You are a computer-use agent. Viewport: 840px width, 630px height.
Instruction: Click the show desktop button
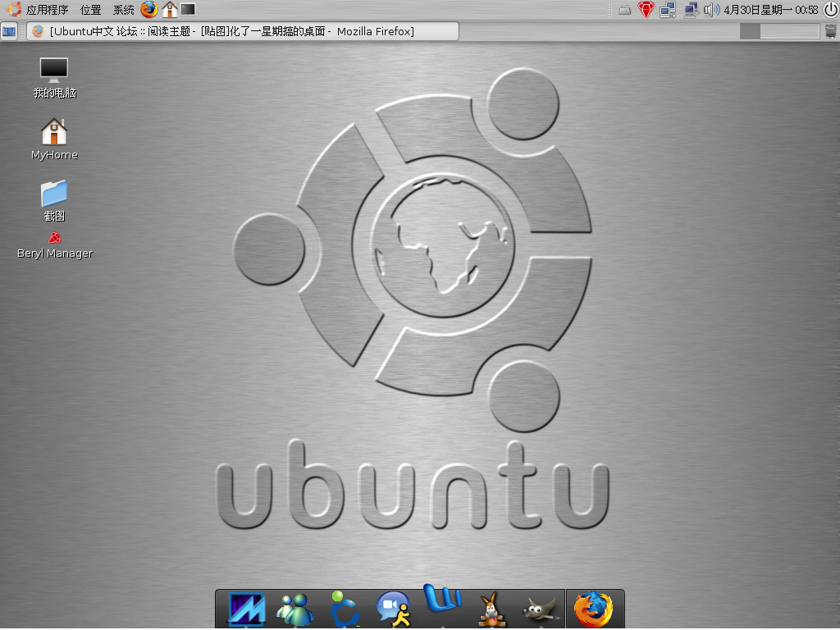tap(9, 32)
